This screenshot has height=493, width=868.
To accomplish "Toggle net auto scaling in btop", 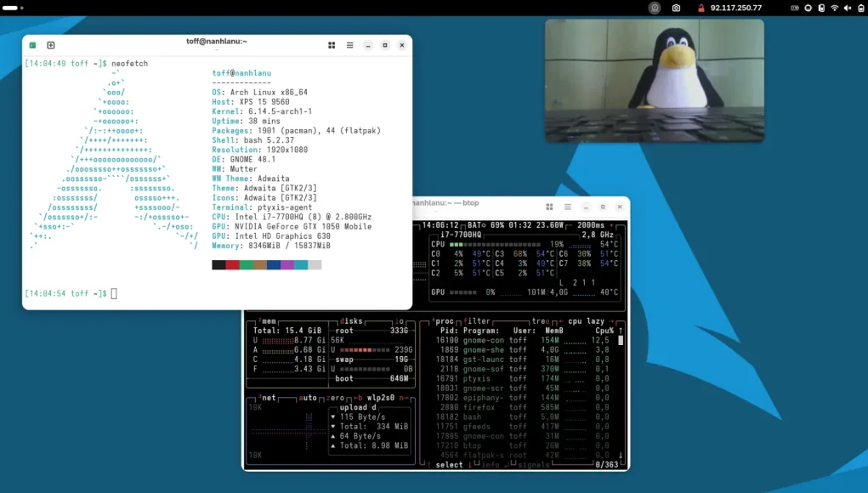I will click(307, 398).
